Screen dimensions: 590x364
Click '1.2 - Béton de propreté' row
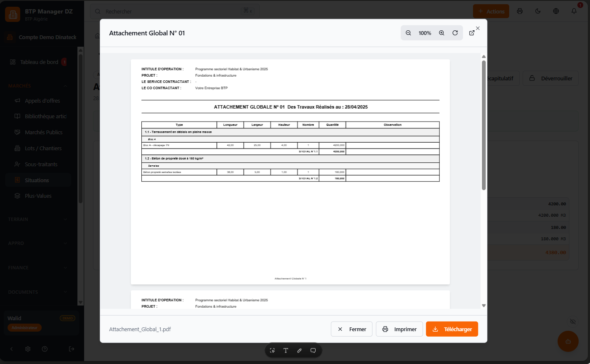pos(290,159)
